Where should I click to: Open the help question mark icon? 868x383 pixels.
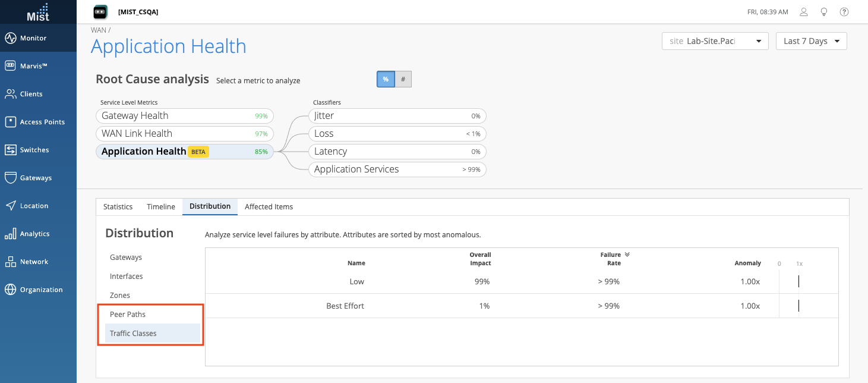(844, 12)
